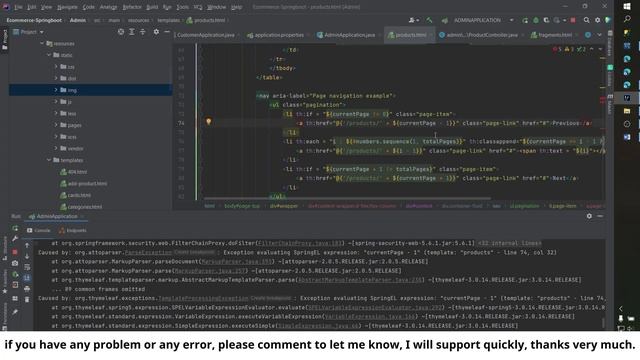The image size is (640, 360).
Task: Click the print icon in console toolbar
Action: click(x=27, y=289)
